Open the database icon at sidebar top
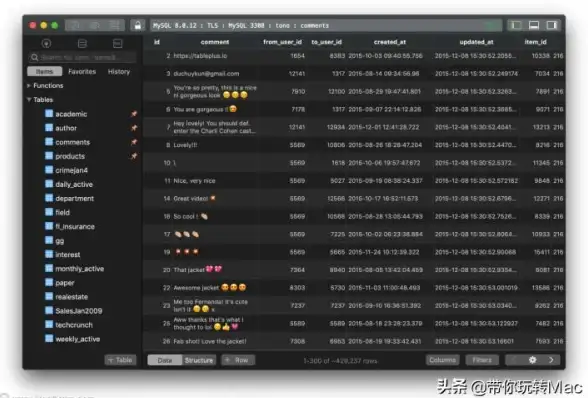The image size is (588, 398). (82, 44)
